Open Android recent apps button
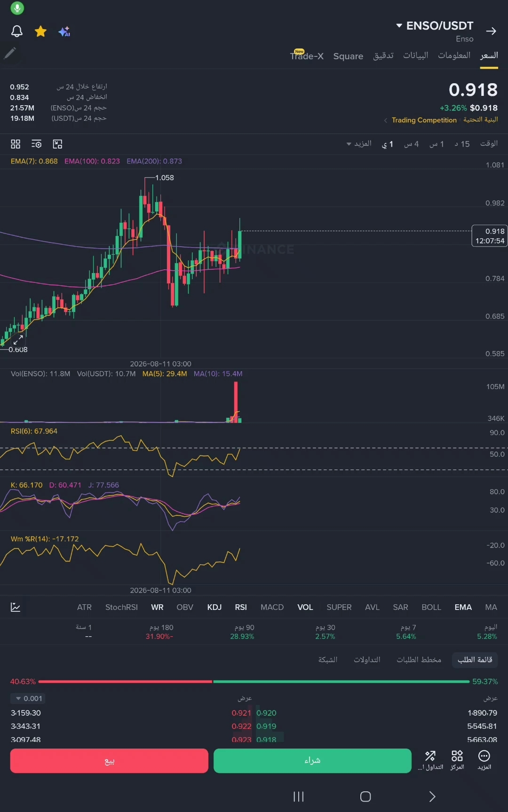The image size is (508, 812). click(x=298, y=796)
